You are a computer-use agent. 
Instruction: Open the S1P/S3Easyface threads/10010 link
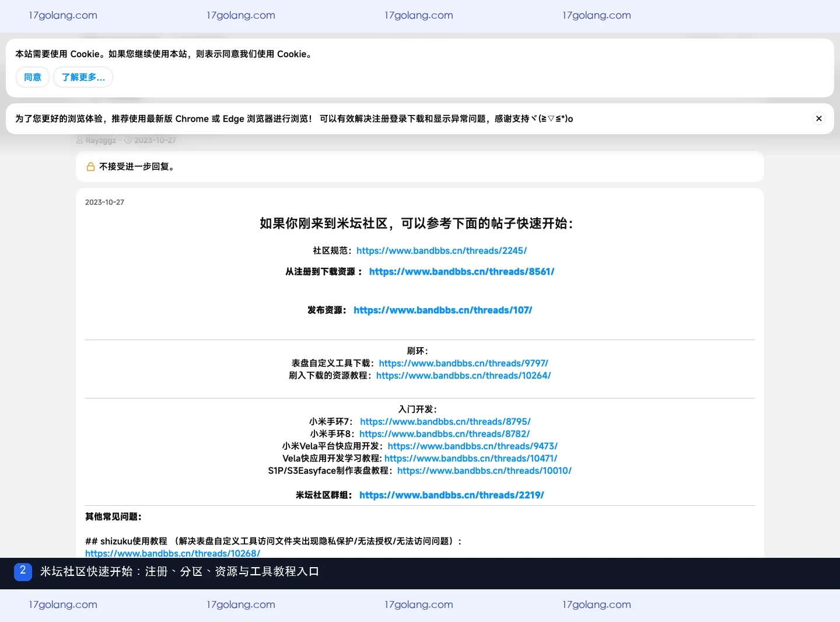click(x=484, y=471)
